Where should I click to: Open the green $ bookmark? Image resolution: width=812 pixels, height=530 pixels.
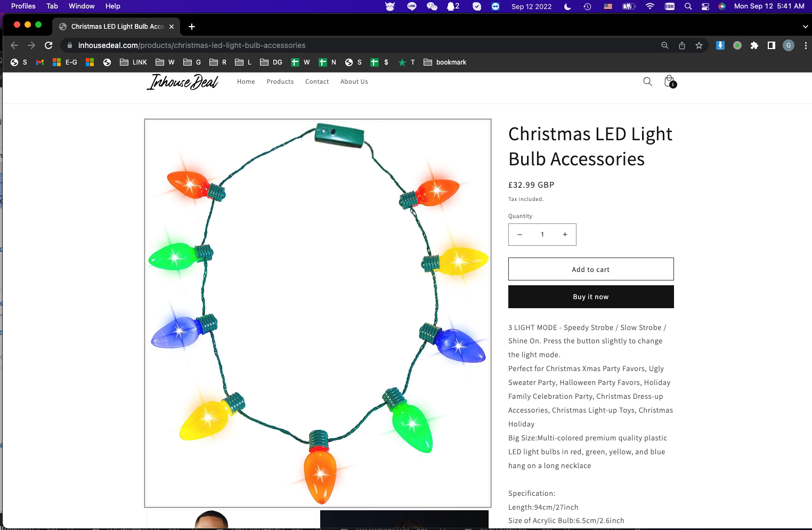point(379,62)
